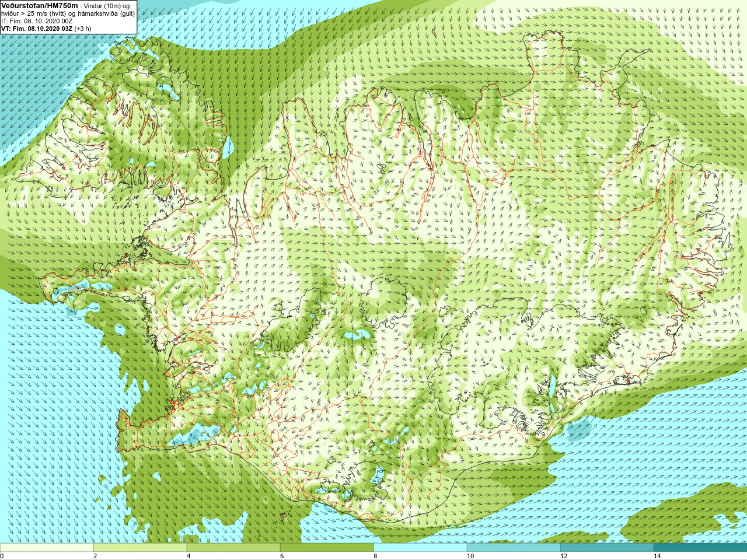Click the olive green 6–8 legend swatch
This screenshot has height=560, width=747.
pyautogui.click(x=327, y=548)
